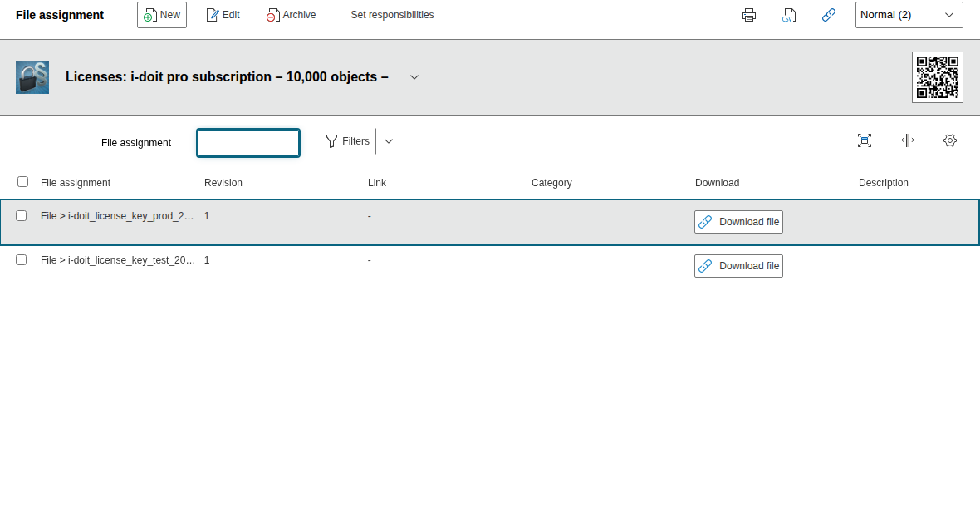Sort by Link column header
980x532 pixels.
point(377,183)
